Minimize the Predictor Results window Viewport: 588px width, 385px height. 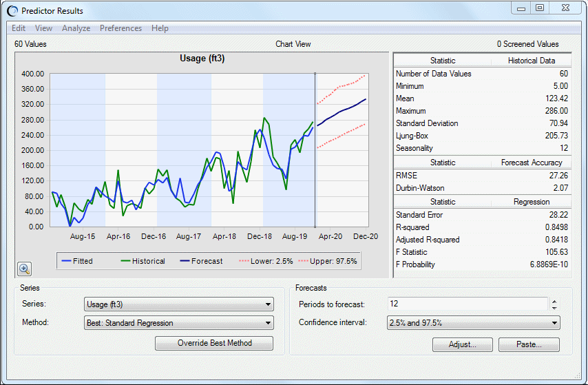click(x=521, y=8)
